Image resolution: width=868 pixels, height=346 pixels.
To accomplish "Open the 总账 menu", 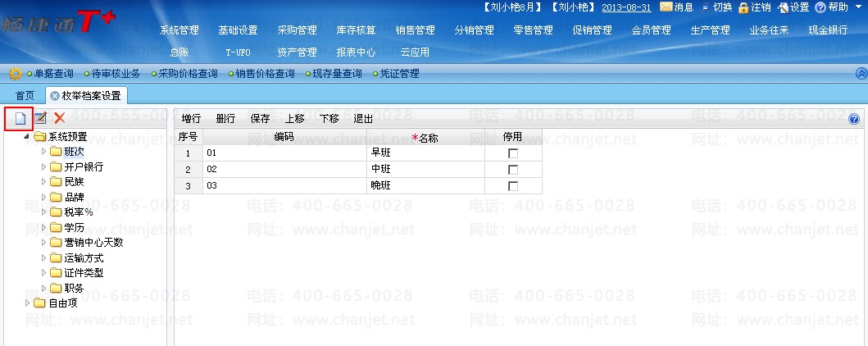I will pyautogui.click(x=180, y=52).
